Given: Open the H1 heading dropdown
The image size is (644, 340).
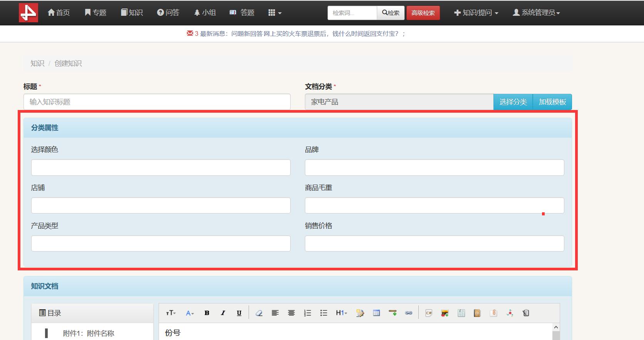Looking at the screenshot, I should (x=341, y=313).
